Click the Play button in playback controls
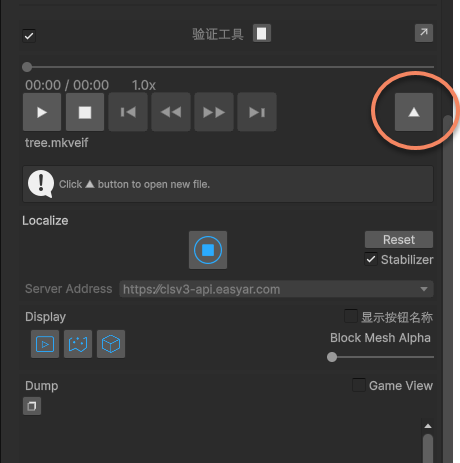The image size is (460, 463). tap(42, 112)
